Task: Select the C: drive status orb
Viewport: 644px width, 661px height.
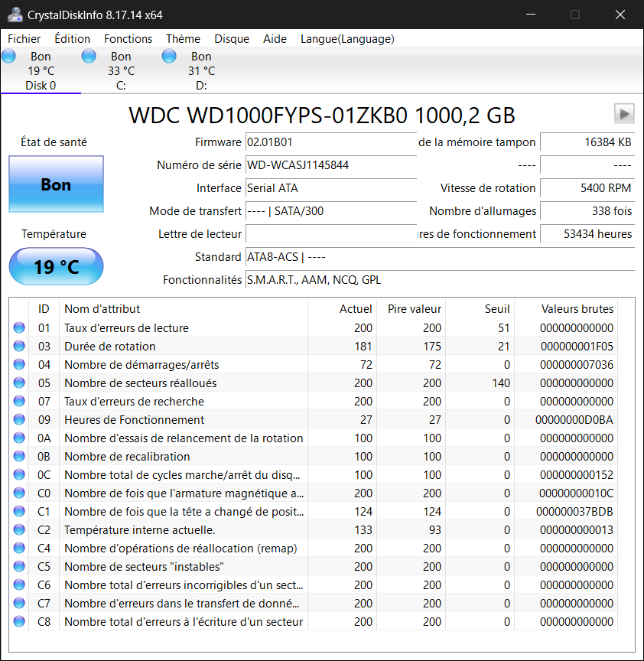Action: coord(89,56)
